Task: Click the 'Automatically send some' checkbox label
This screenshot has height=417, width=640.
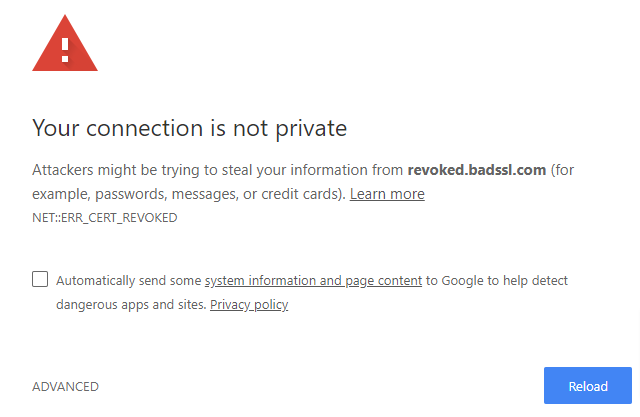Action: (129, 281)
